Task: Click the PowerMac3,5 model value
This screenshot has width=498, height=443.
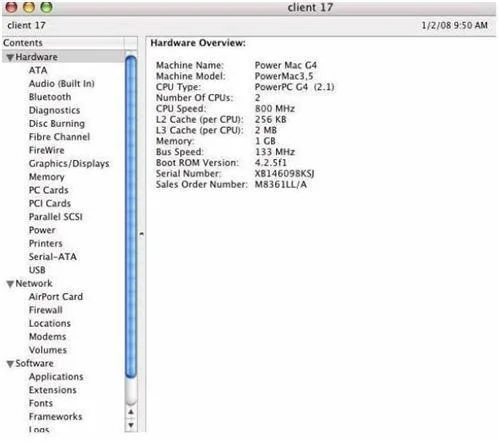Action: 284,76
